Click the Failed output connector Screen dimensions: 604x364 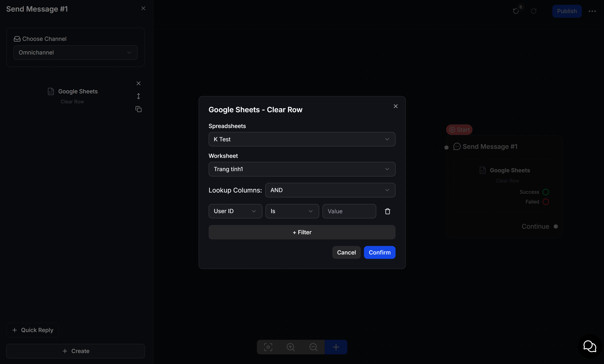tap(546, 202)
